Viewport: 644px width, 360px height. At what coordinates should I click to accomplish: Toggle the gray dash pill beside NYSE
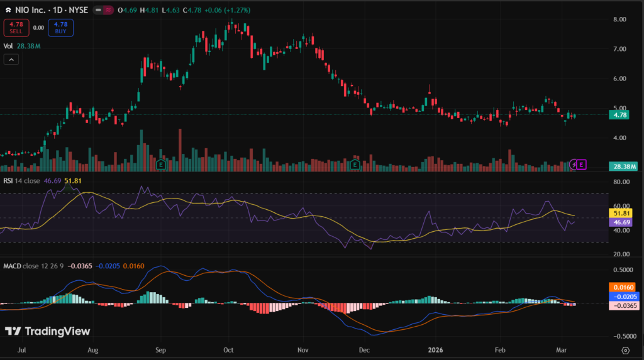(x=98, y=10)
